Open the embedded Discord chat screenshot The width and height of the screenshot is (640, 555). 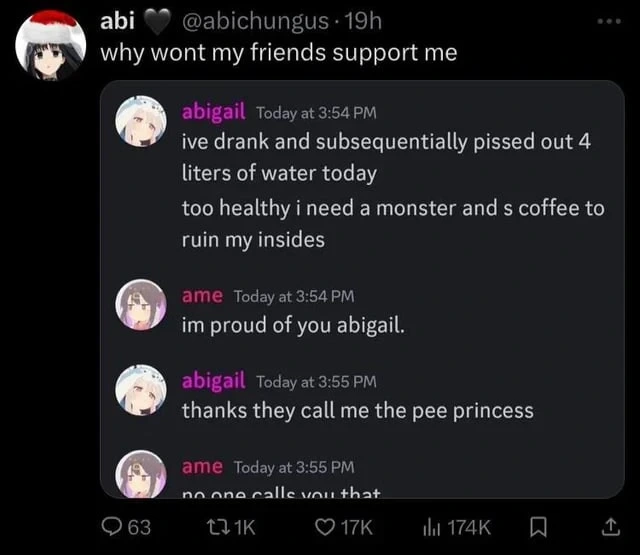tap(362, 289)
